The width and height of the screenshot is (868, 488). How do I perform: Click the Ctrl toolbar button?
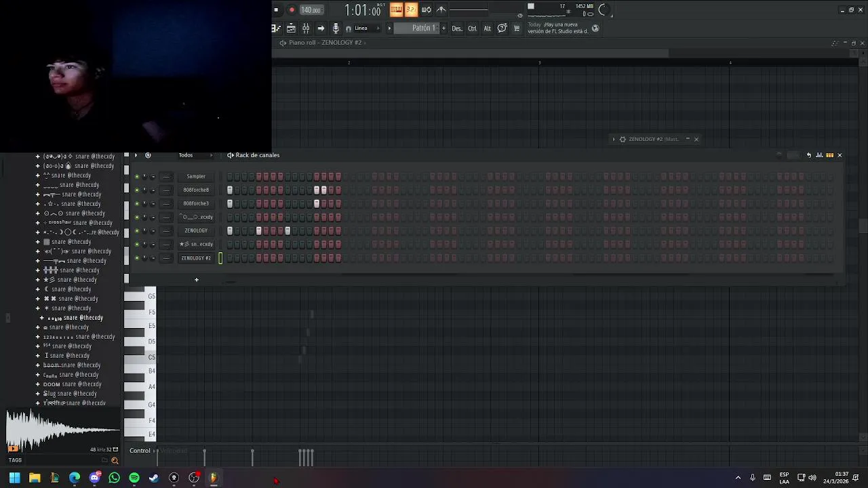[472, 28]
